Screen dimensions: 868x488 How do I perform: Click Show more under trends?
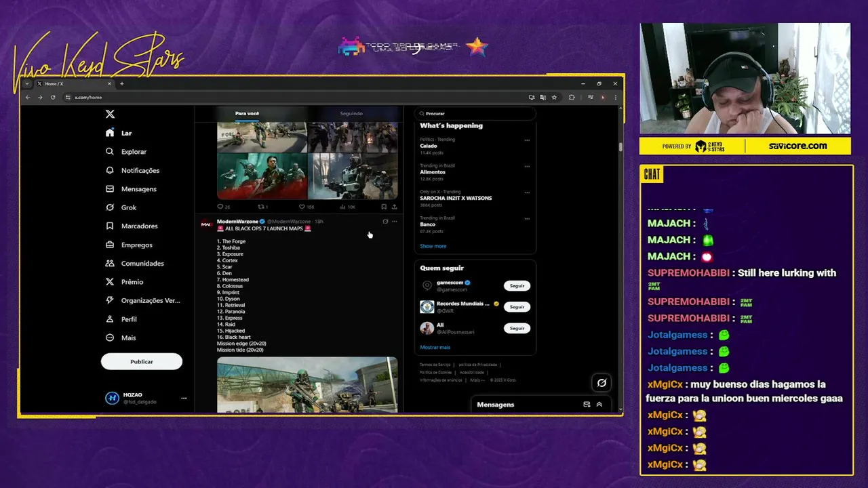click(x=433, y=246)
